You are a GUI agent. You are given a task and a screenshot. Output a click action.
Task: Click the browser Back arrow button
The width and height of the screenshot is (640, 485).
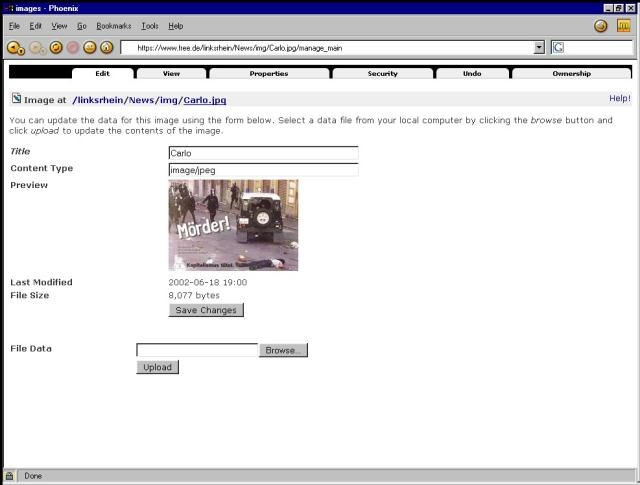pos(13,47)
